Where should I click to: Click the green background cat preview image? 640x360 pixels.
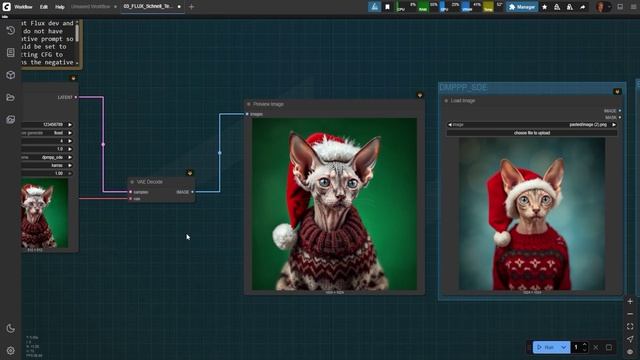(334, 204)
